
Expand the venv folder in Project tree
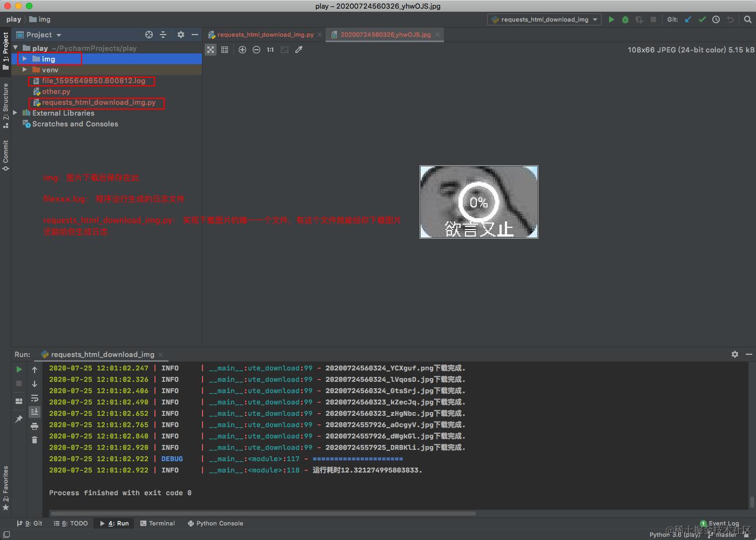click(x=24, y=70)
